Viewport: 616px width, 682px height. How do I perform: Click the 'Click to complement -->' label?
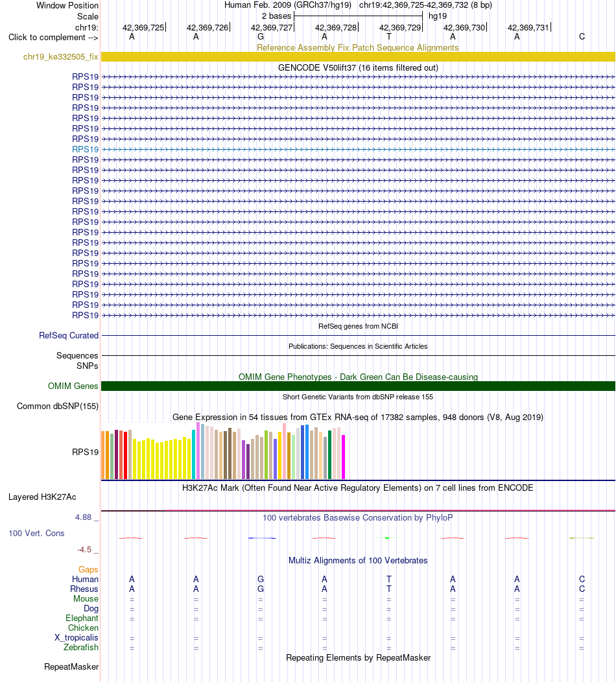pyautogui.click(x=53, y=38)
